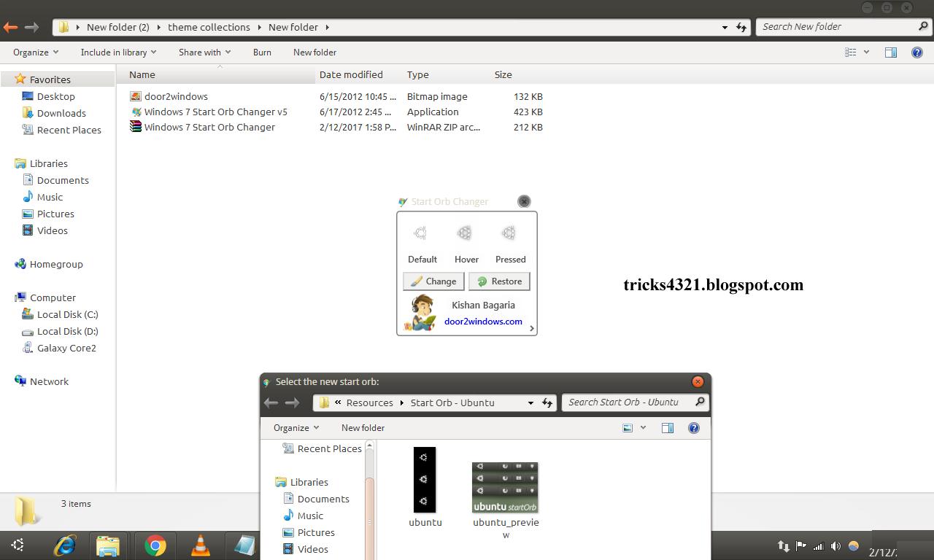Select the Hover orb preview icon

coord(464,233)
